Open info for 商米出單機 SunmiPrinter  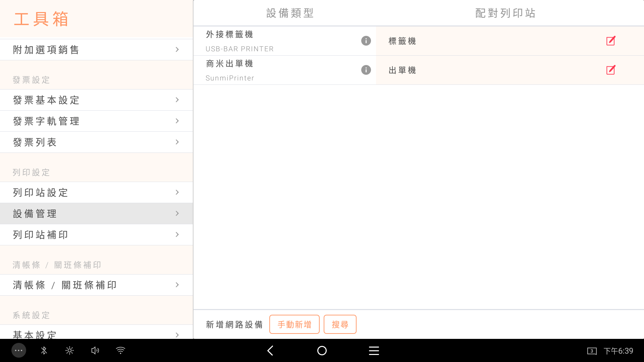tap(366, 70)
